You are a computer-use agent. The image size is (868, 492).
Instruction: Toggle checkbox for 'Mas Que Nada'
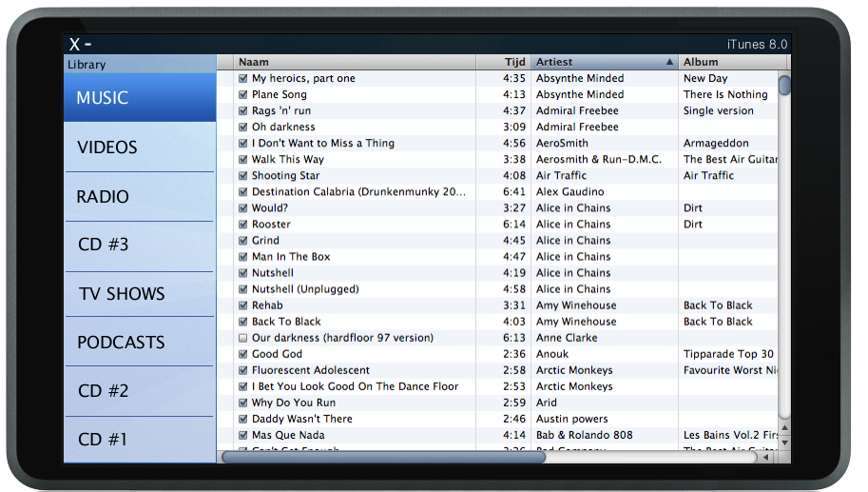[x=243, y=435]
